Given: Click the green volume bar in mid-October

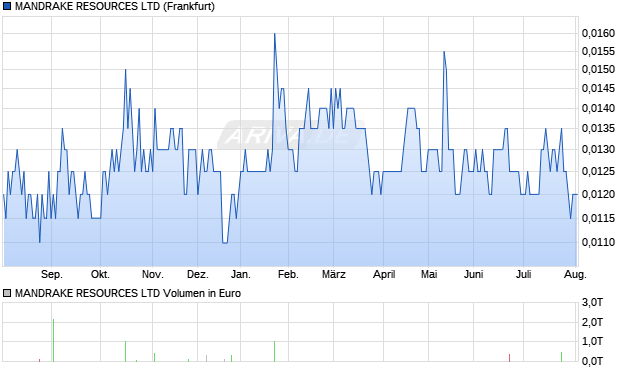Looking at the screenshot, I should [125, 351].
